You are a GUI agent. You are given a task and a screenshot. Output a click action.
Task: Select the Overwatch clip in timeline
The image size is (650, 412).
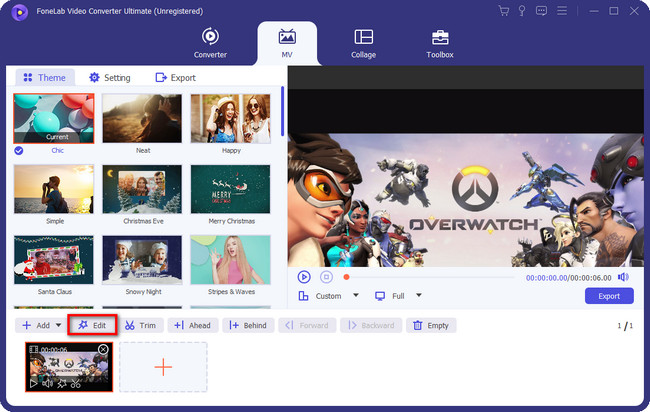[69, 367]
